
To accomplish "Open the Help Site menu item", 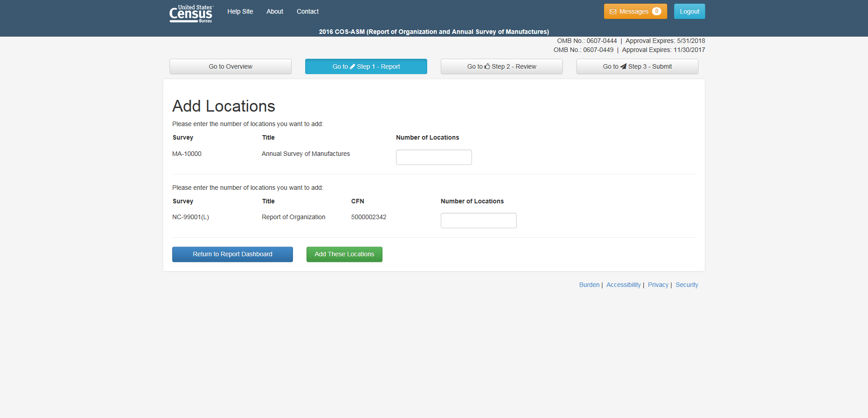I will tap(240, 12).
